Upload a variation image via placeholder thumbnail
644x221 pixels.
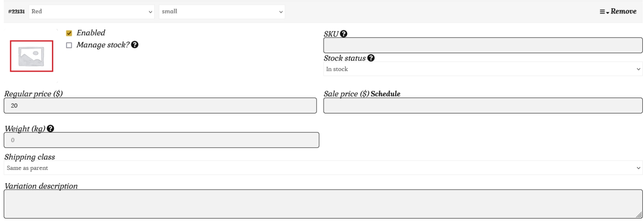(31, 56)
